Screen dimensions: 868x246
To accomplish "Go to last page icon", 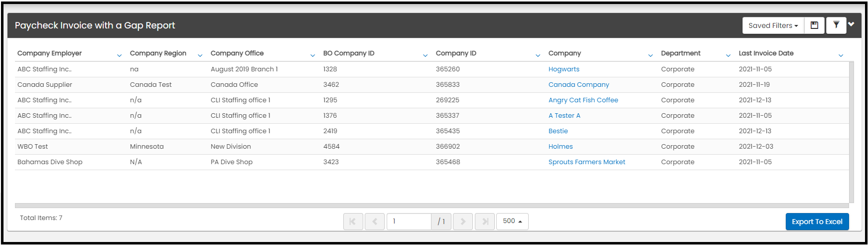I will click(485, 222).
